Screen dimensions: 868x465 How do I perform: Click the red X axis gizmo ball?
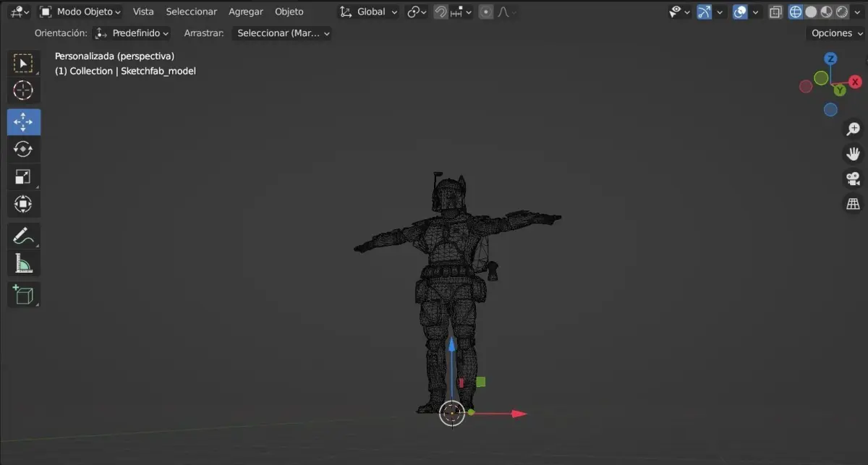pos(855,82)
